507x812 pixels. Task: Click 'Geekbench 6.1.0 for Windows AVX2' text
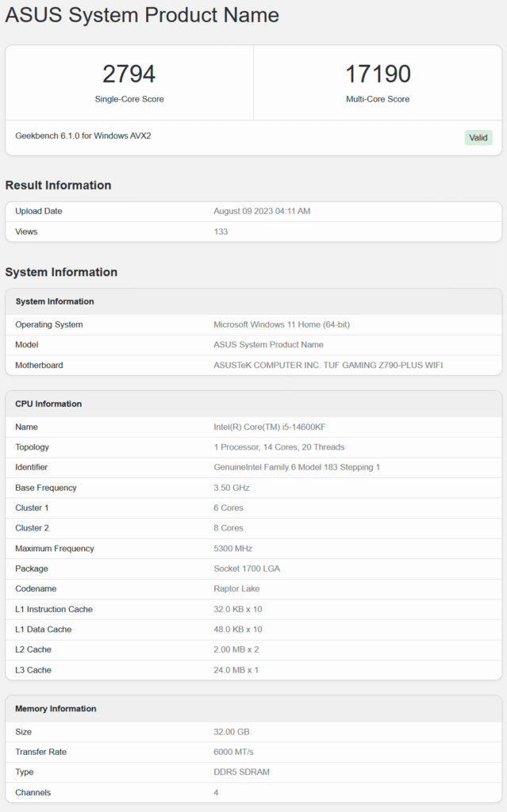coord(83,136)
